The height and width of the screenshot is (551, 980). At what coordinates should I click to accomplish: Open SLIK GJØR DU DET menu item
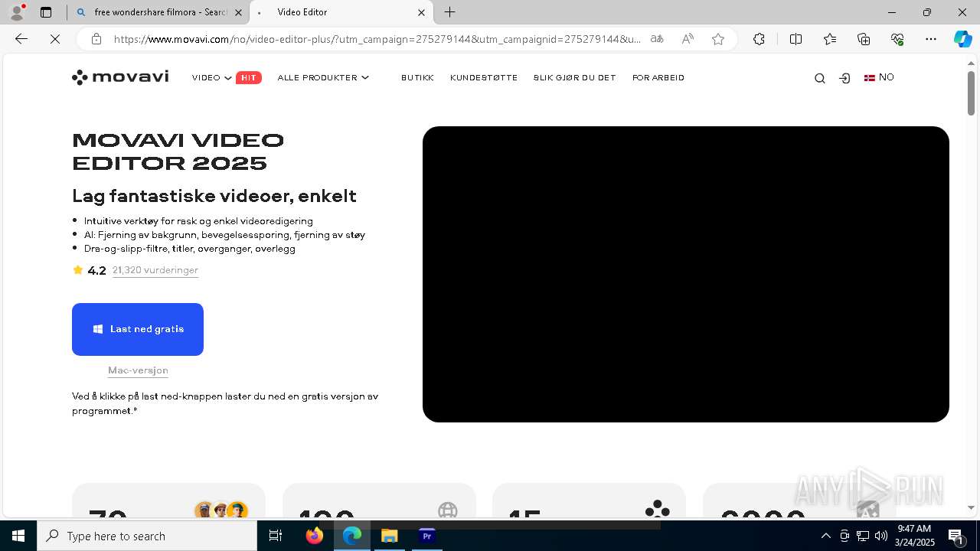[x=575, y=77]
